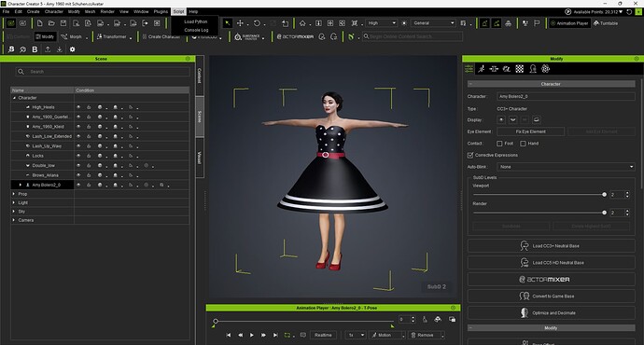Click the sun lighting icon in toolbar
644x345 pixels.
(x=404, y=23)
